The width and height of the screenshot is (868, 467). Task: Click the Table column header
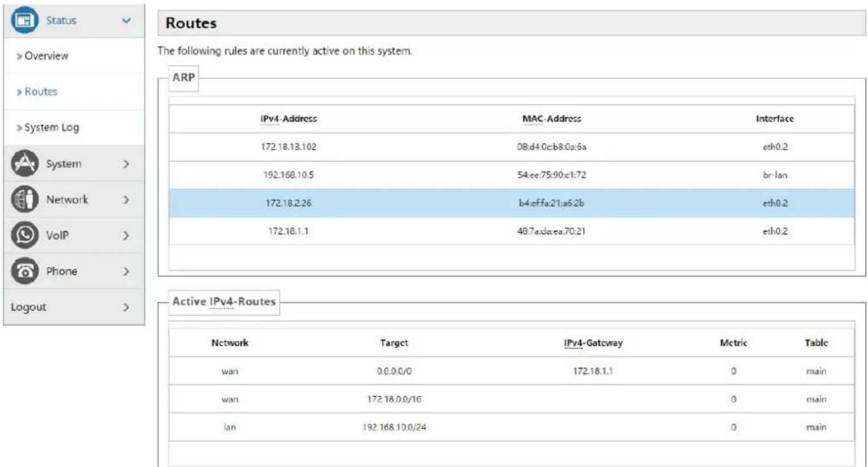pyautogui.click(x=816, y=343)
